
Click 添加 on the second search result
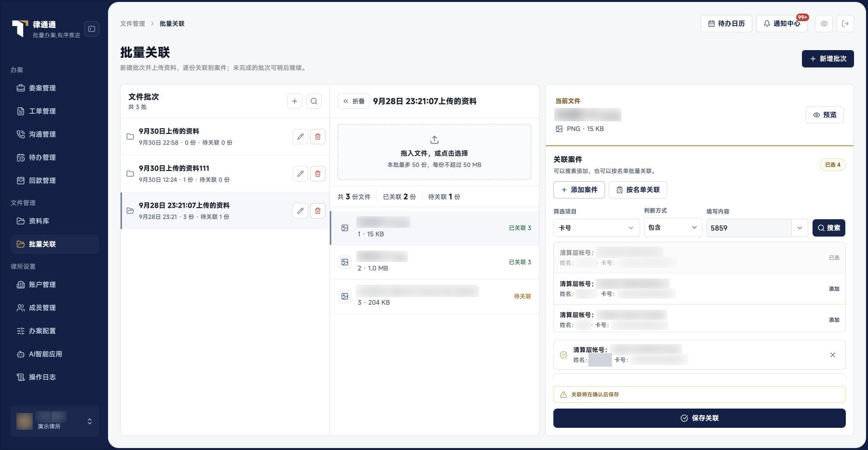click(x=834, y=289)
